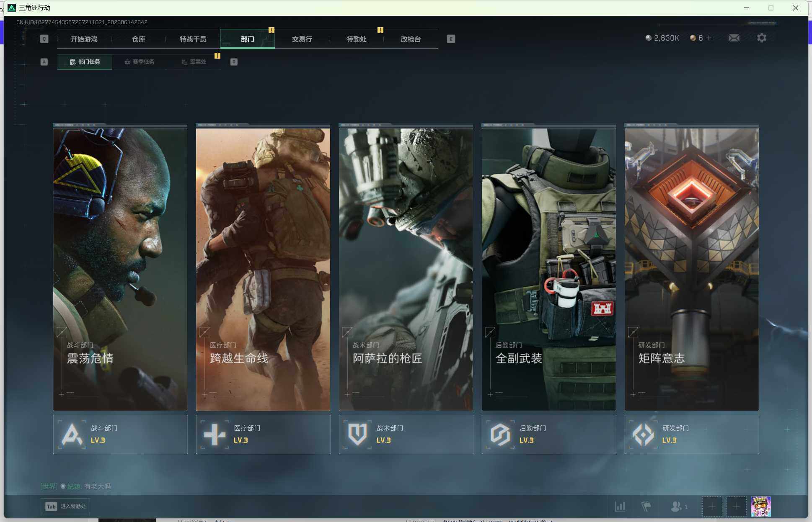This screenshot has height=522, width=812.
Task: Click the 研发部门 diamond emblem icon
Action: point(643,434)
